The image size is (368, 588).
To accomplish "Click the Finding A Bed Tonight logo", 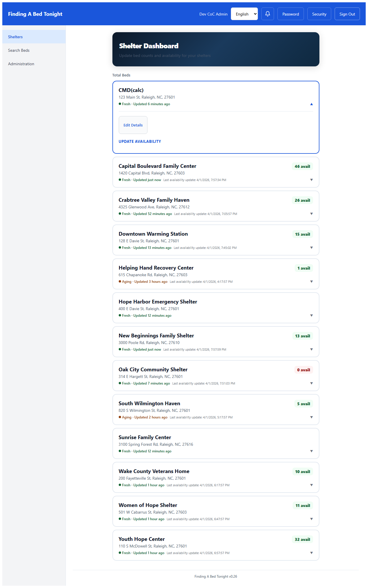I will (x=35, y=14).
